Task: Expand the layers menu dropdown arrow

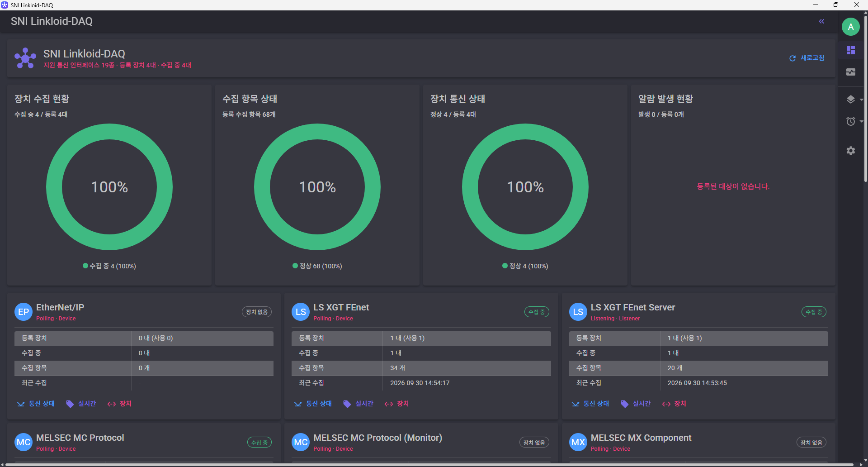Action: (x=861, y=100)
